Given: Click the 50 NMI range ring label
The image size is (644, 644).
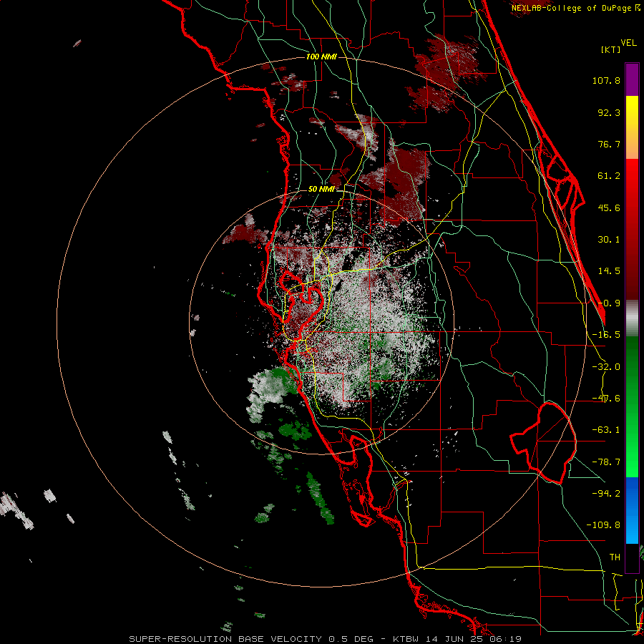Looking at the screenshot, I should point(321,190).
